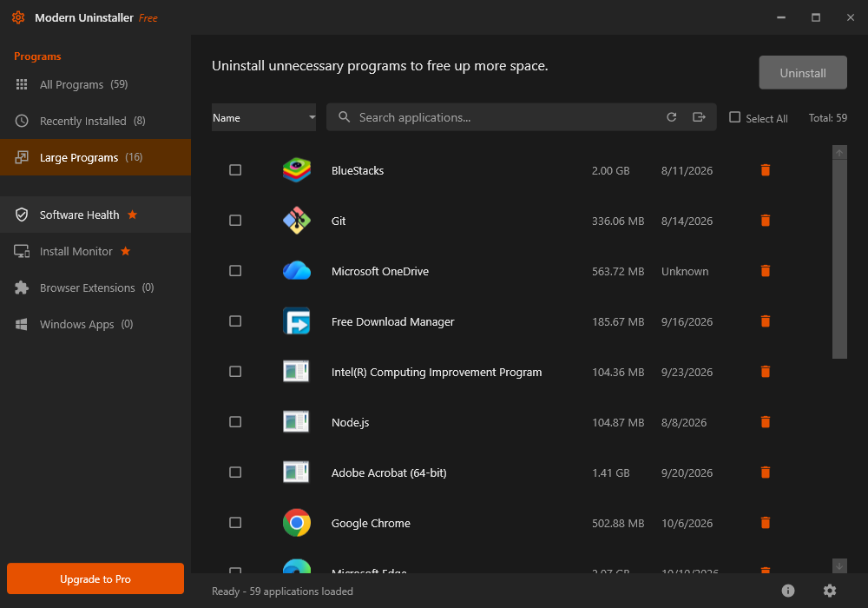The height and width of the screenshot is (608, 868).
Task: Remove Microsoft OneDrive via trash icon
Action: [766, 271]
